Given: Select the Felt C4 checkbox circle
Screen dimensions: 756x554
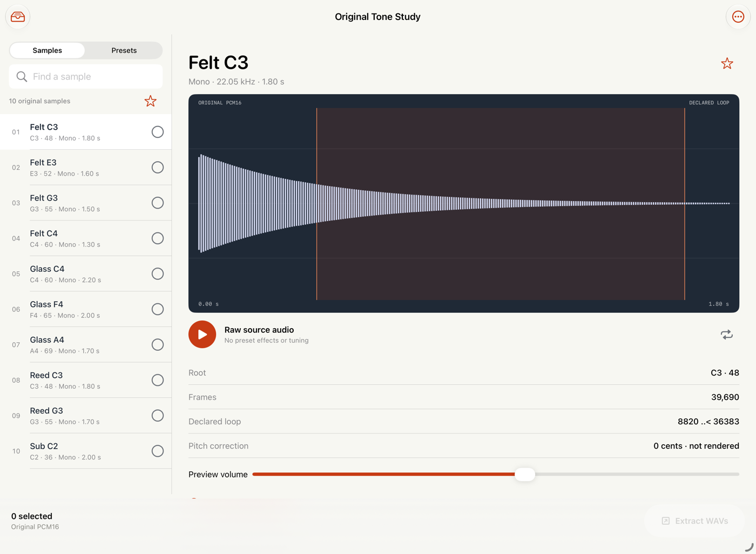Looking at the screenshot, I should pyautogui.click(x=158, y=238).
